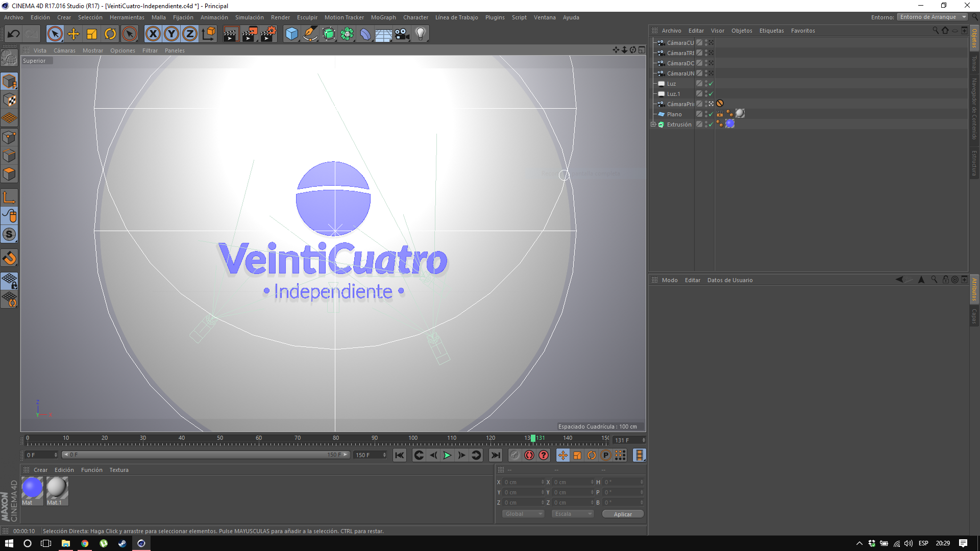Open the Render menu
The height and width of the screenshot is (551, 980).
(280, 17)
